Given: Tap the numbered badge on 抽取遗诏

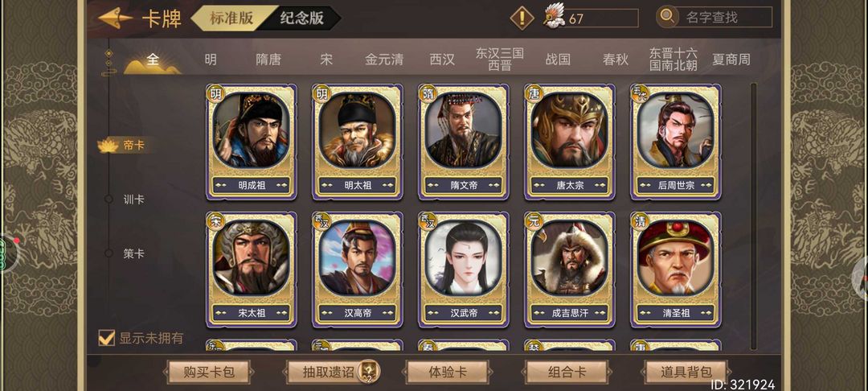Looking at the screenshot, I should (x=369, y=371).
